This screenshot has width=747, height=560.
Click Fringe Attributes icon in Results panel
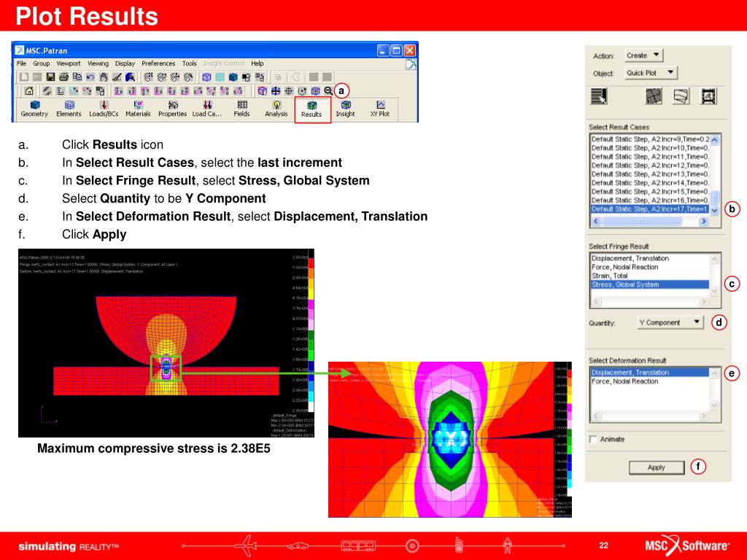coord(654,96)
